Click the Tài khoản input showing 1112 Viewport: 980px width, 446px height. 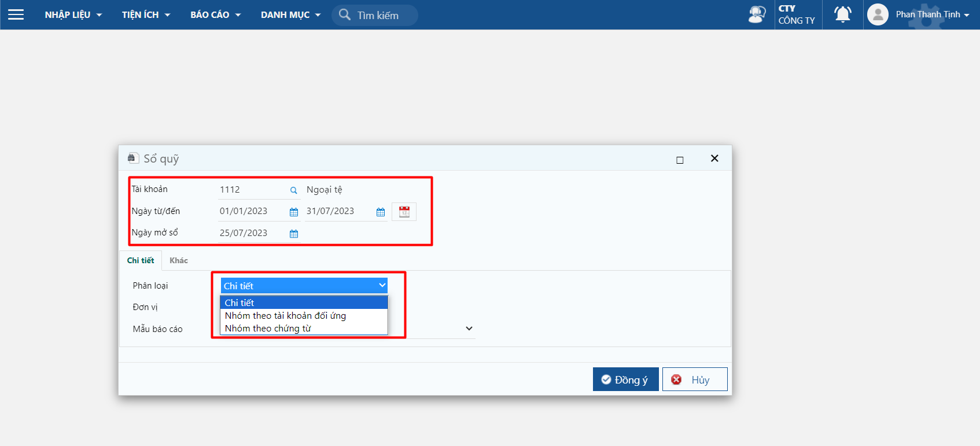(252, 190)
